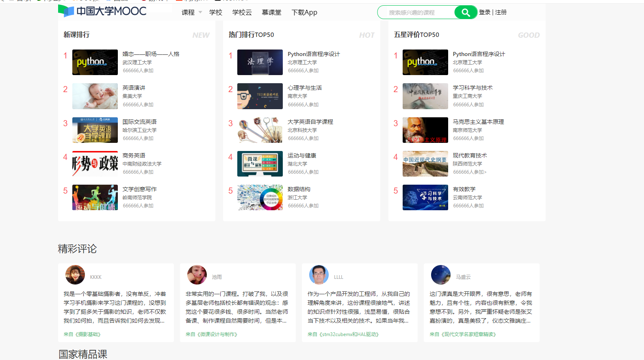Open the 心理学与生活 course thumbnail

[260, 96]
